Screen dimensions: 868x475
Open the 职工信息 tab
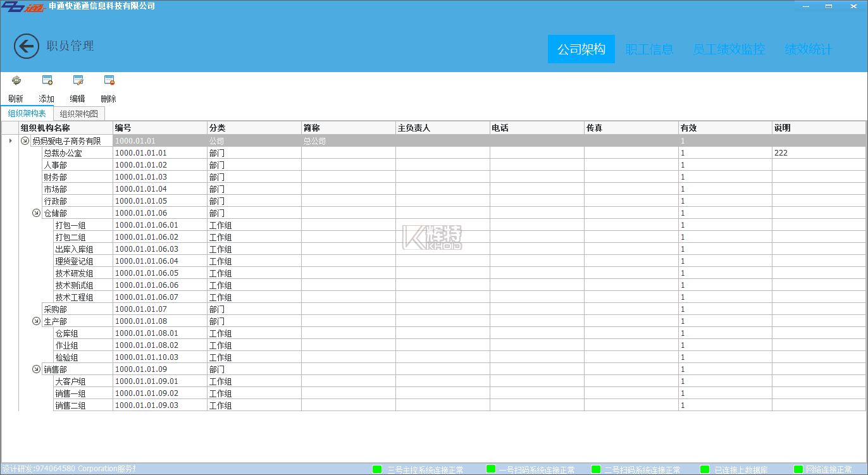(649, 49)
